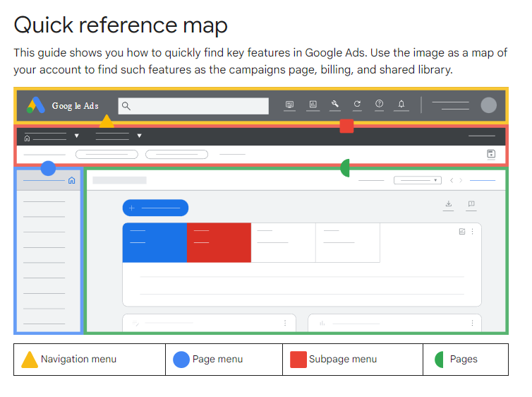Click the next arrow chevron
The width and height of the screenshot is (532, 397).
[461, 180]
